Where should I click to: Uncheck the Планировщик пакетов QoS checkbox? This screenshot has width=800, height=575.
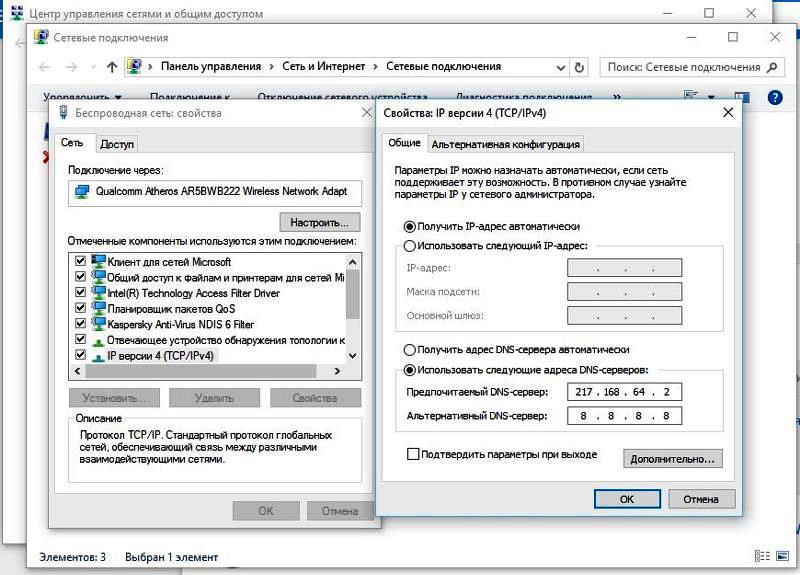(80, 309)
